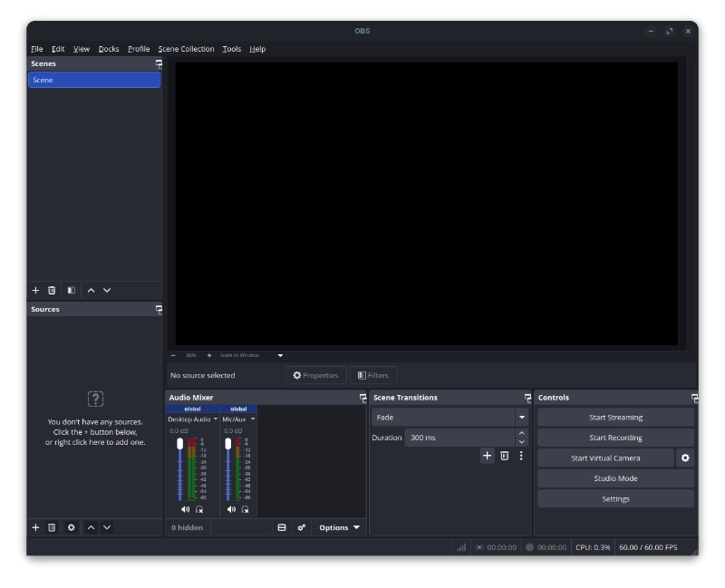Mute Mic/Aux speaker icon
This screenshot has width=725, height=588.
pyautogui.click(x=231, y=509)
